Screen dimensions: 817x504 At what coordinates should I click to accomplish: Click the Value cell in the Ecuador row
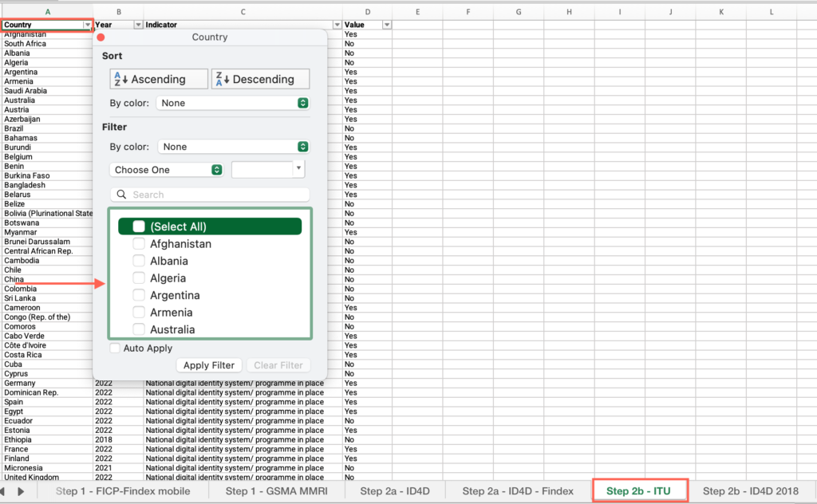367,421
